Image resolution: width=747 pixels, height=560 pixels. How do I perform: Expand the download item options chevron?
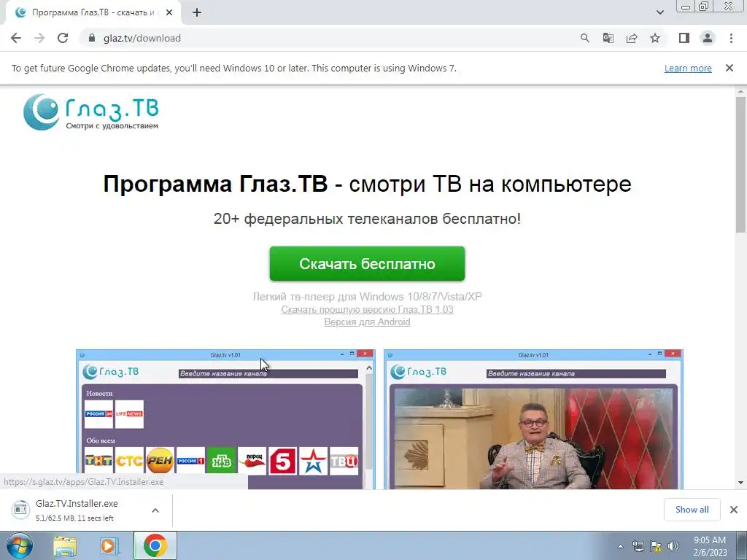pyautogui.click(x=155, y=510)
